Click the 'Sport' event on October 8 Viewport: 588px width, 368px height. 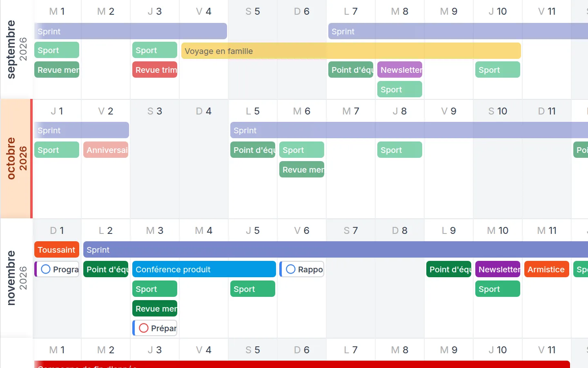[400, 150]
